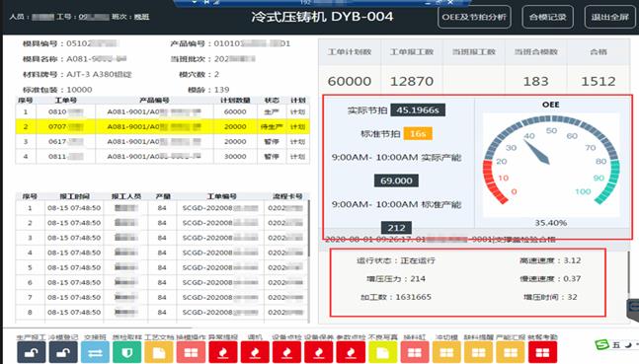The image size is (639, 364).
Task: Click the 工单报工数 12870 value
Action: (412, 81)
